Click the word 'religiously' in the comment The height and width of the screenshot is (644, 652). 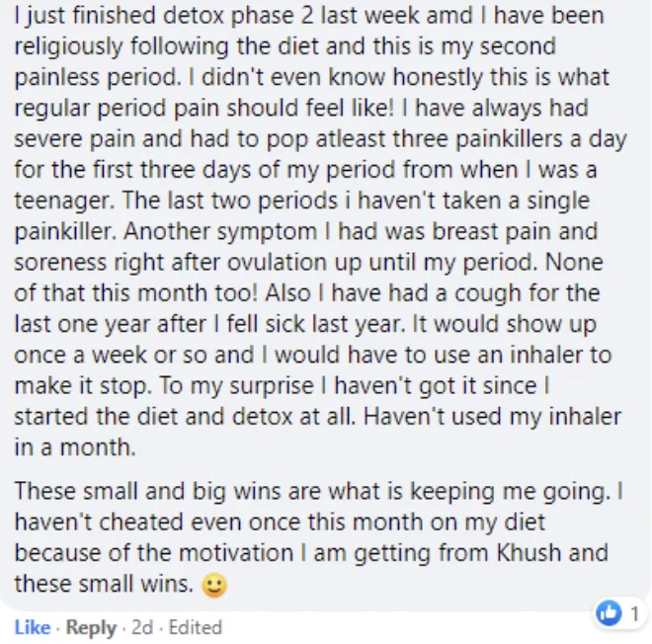point(68,46)
